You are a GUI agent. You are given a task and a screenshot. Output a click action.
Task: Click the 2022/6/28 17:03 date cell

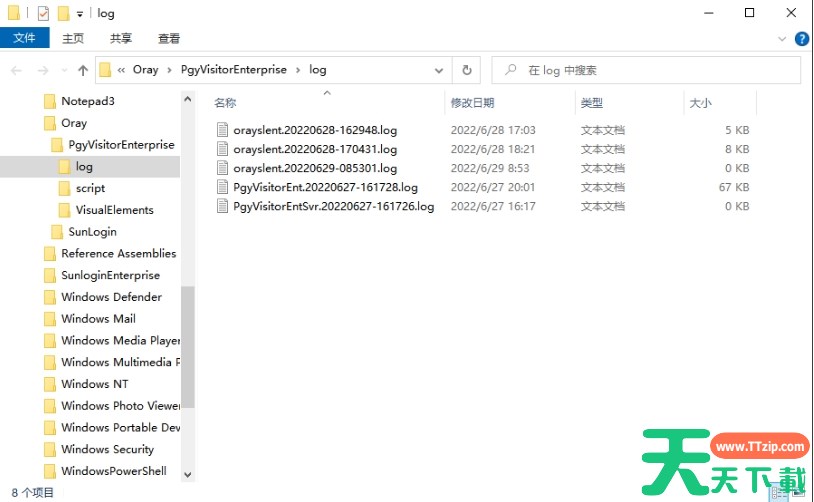[x=493, y=130]
